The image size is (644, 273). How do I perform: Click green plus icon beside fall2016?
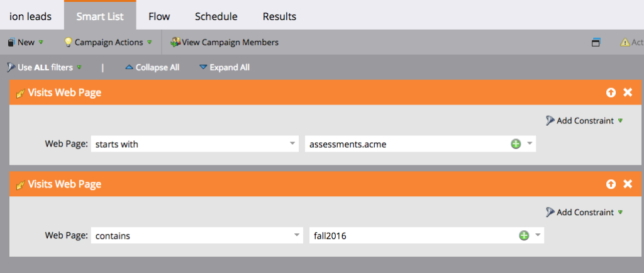click(x=523, y=236)
